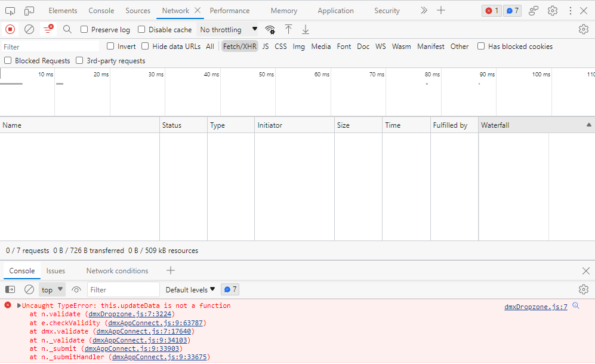Open dmxDropzone.js:7 source link on right
The height and width of the screenshot is (364, 595).
[x=536, y=307]
